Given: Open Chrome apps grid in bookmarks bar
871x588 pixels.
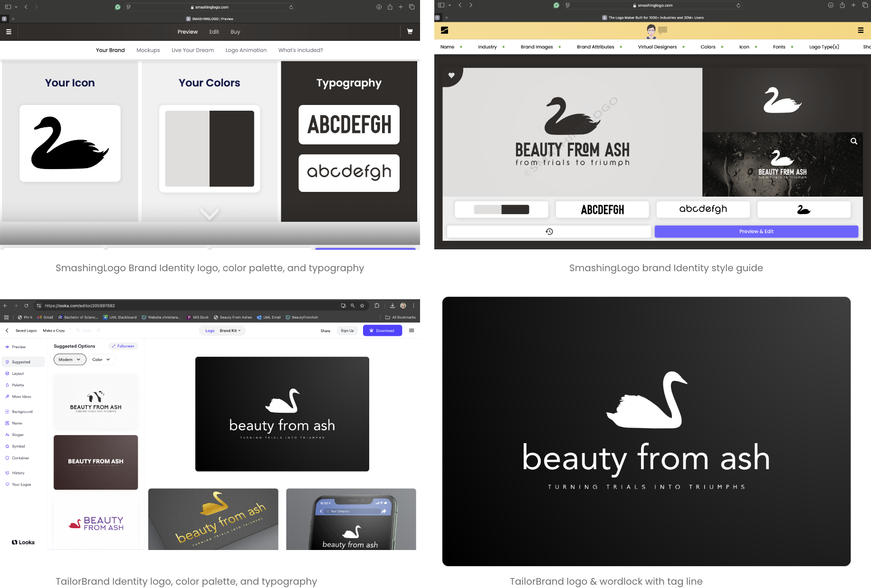Looking at the screenshot, I should (6, 317).
